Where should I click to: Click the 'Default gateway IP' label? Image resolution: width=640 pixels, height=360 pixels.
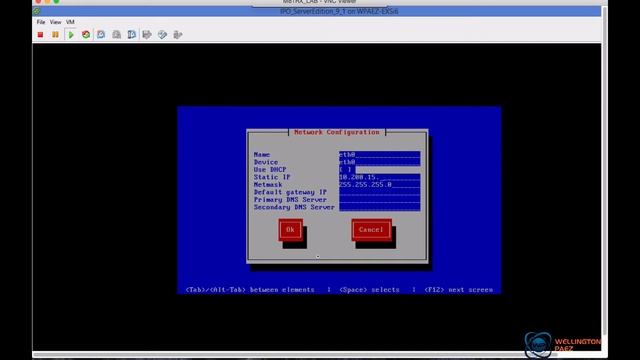pos(290,192)
